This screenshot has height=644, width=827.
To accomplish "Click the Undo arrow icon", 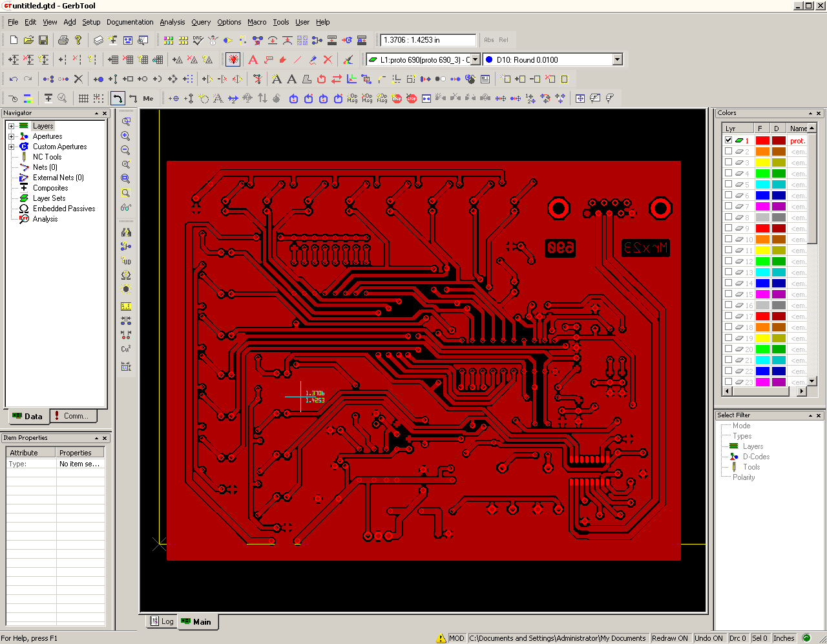I will pyautogui.click(x=13, y=79).
